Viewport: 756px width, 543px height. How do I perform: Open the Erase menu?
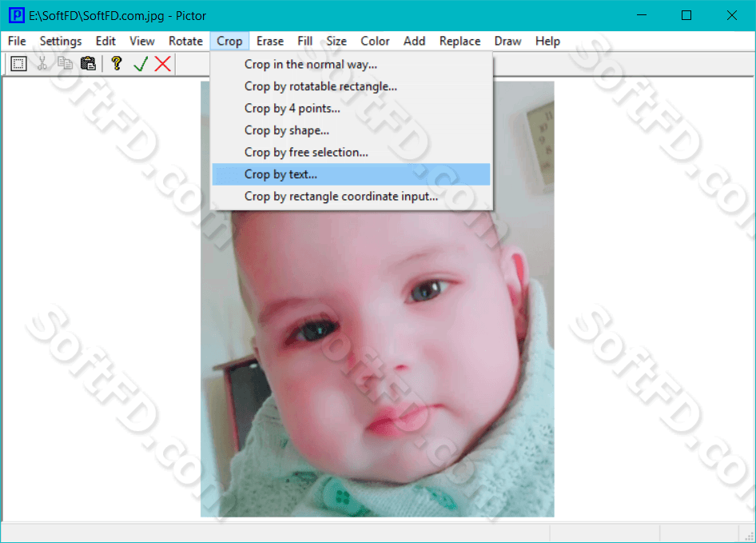click(270, 41)
